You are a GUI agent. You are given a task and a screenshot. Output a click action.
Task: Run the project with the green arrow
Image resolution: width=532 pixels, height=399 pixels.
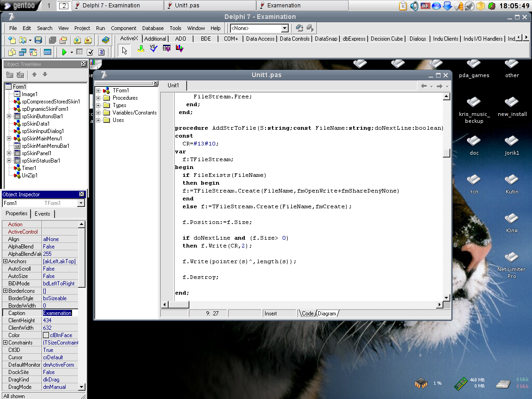click(x=64, y=52)
